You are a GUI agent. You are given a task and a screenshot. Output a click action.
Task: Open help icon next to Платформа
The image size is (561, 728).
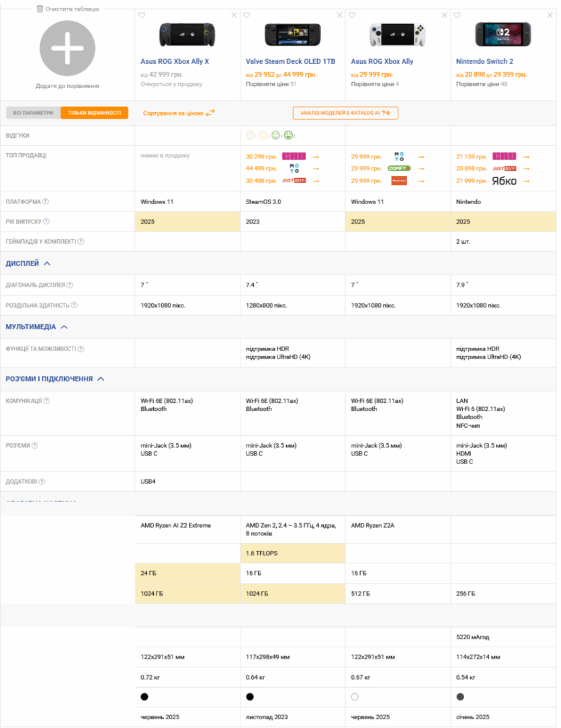(46, 201)
